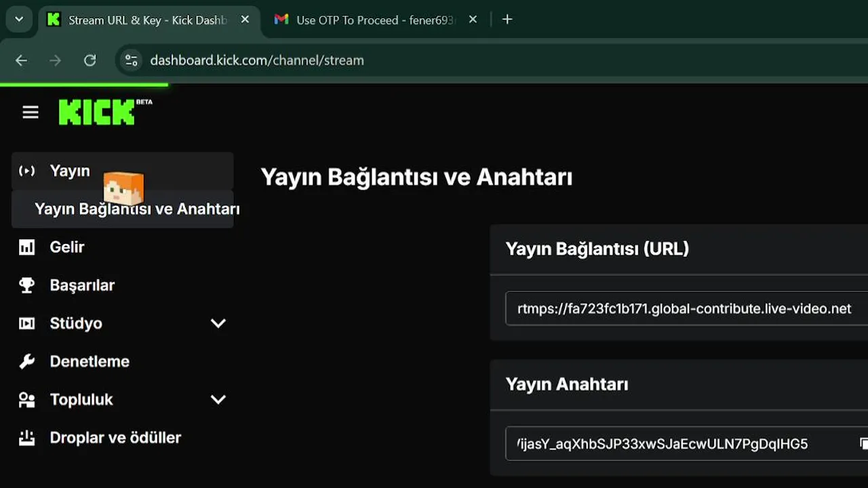Click the Gelir bar chart icon
868x488 pixels.
[27, 247]
